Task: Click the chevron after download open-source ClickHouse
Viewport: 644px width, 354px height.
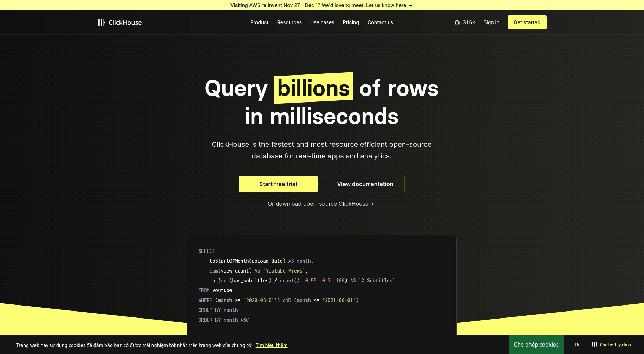Action: [373, 204]
